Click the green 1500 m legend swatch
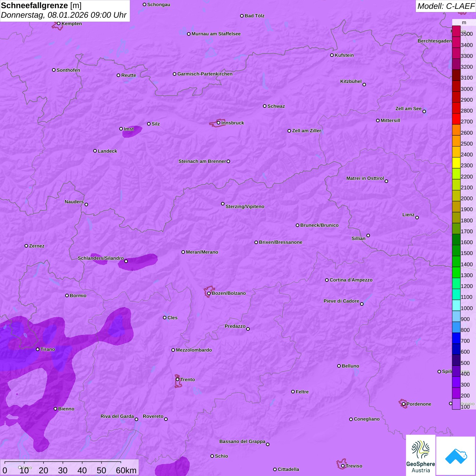 point(456,251)
